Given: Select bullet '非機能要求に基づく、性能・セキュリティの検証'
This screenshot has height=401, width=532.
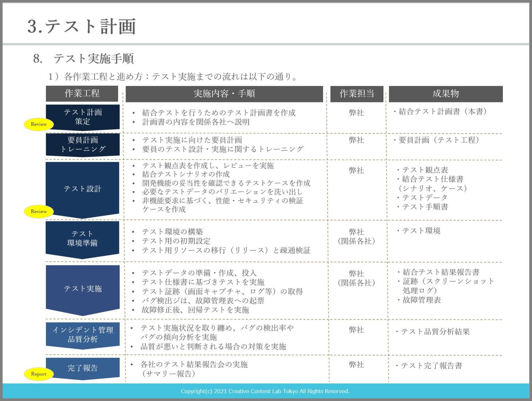Looking at the screenshot, I should [x=223, y=201].
